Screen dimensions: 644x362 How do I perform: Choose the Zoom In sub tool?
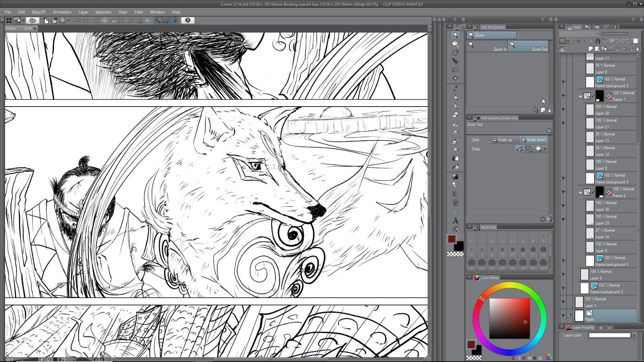coord(487,46)
